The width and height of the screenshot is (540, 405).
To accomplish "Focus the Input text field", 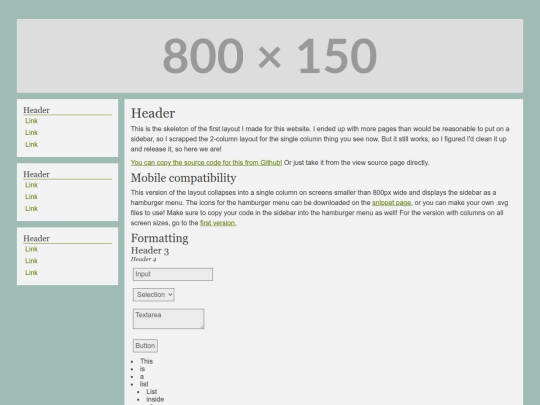I will pyautogui.click(x=173, y=274).
